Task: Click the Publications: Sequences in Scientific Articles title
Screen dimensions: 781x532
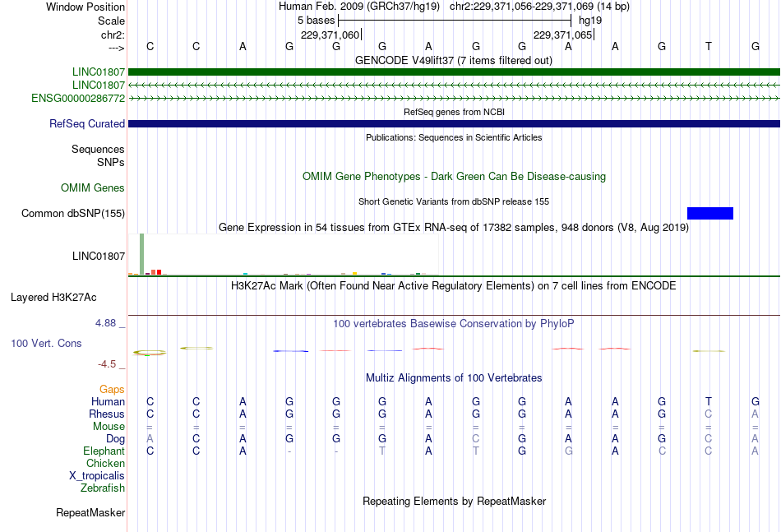Action: (x=454, y=137)
